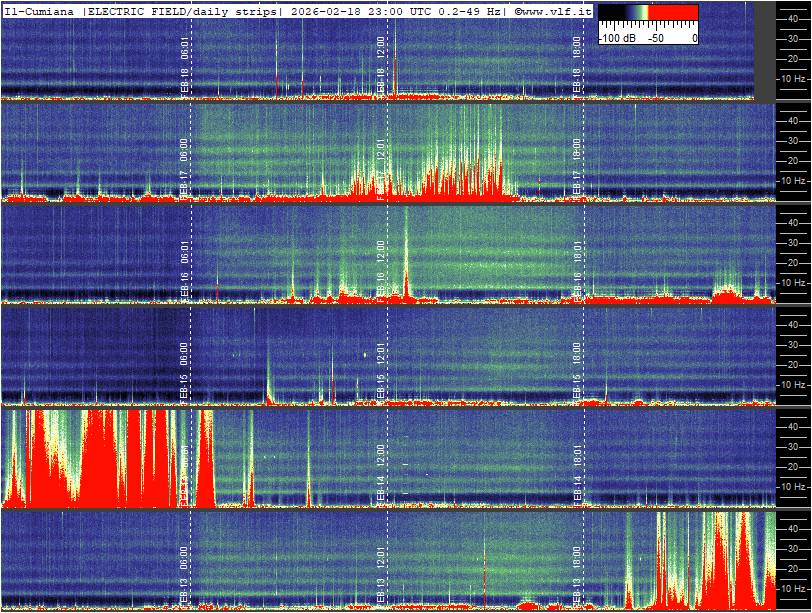Click the gray no-data block at top right

tap(765, 50)
